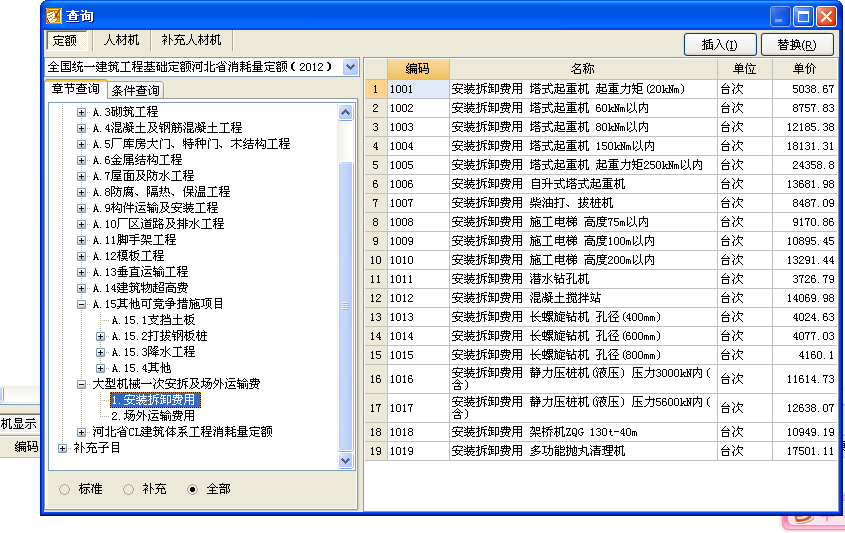
Task: Select the A.14建筑物超高费 tree item
Action: [140, 288]
